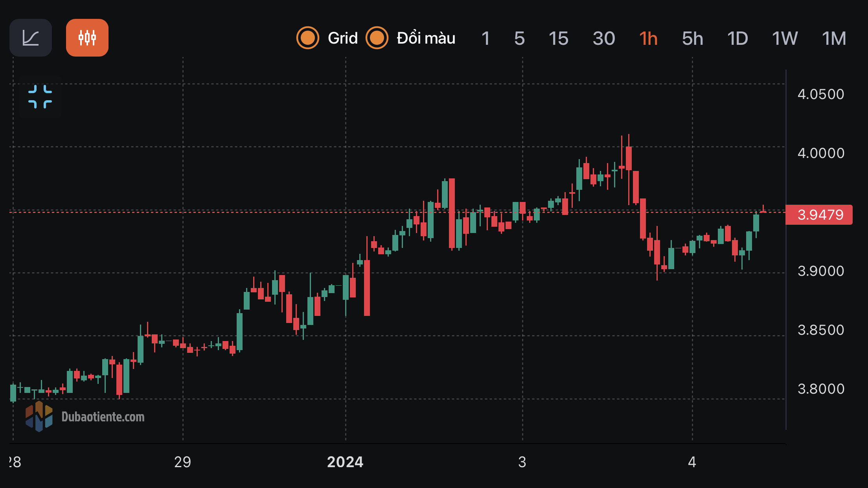Click the 3.8000 price axis label
This screenshot has width=868, height=488.
click(x=821, y=389)
